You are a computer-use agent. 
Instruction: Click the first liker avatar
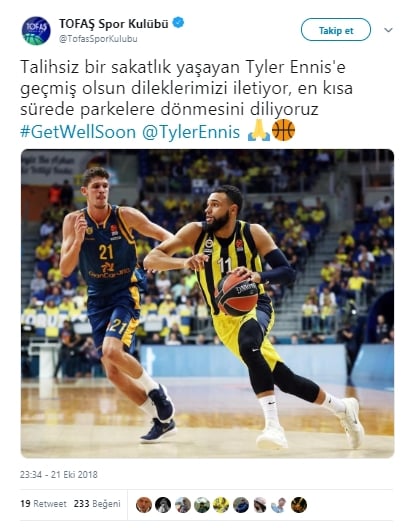pyautogui.click(x=144, y=505)
